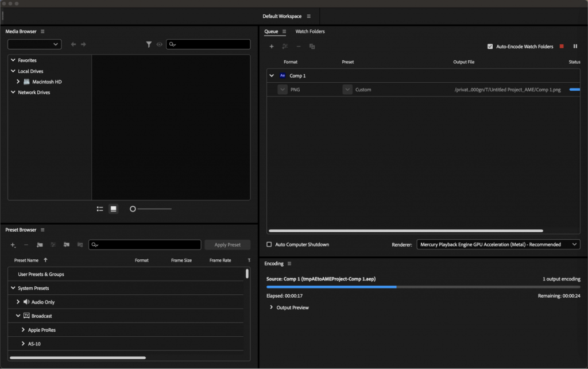
Task: Click the Add Output icon in Queue toolbar
Action: 285,46
